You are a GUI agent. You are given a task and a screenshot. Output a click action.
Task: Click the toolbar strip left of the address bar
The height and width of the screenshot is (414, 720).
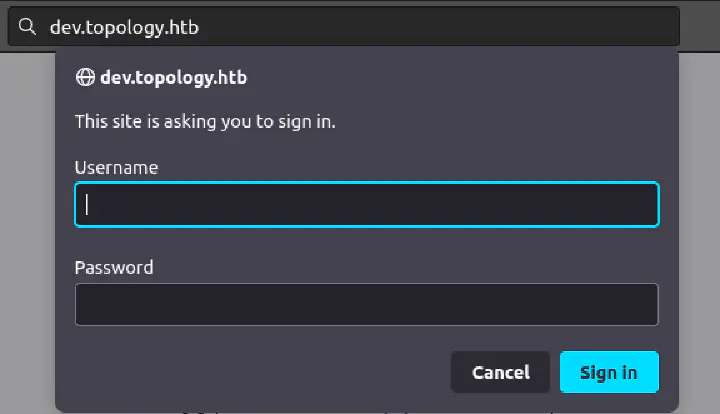[x=4, y=27]
